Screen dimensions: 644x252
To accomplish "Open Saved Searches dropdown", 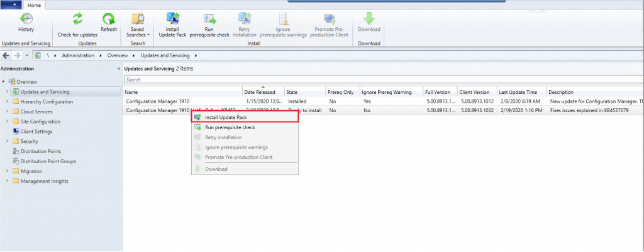I will [138, 25].
